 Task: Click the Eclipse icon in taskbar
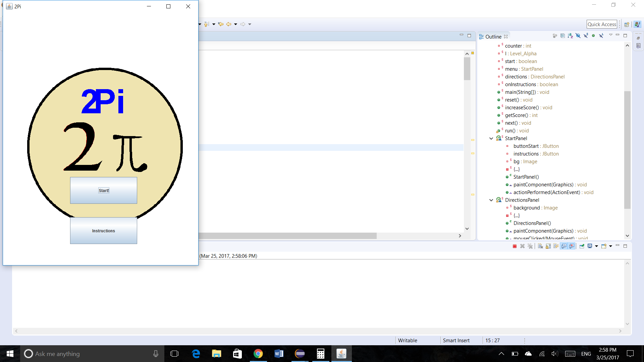point(300,354)
